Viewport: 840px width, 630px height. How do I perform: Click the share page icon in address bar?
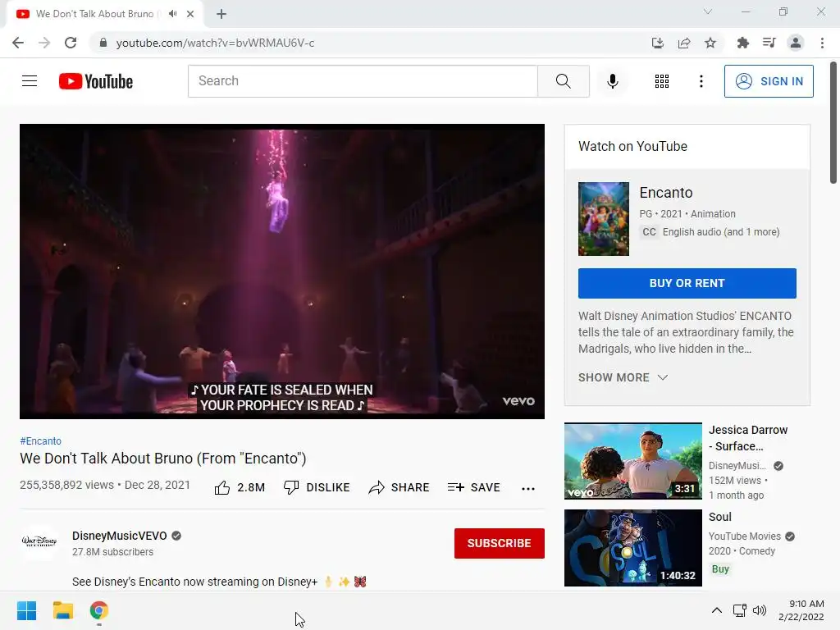[x=684, y=43]
